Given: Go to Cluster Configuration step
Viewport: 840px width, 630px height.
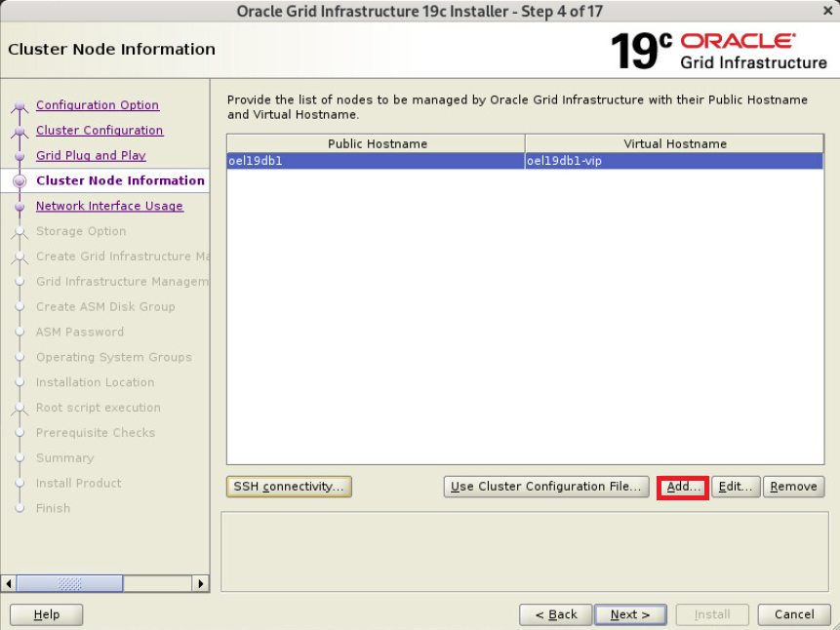Looking at the screenshot, I should [x=100, y=130].
